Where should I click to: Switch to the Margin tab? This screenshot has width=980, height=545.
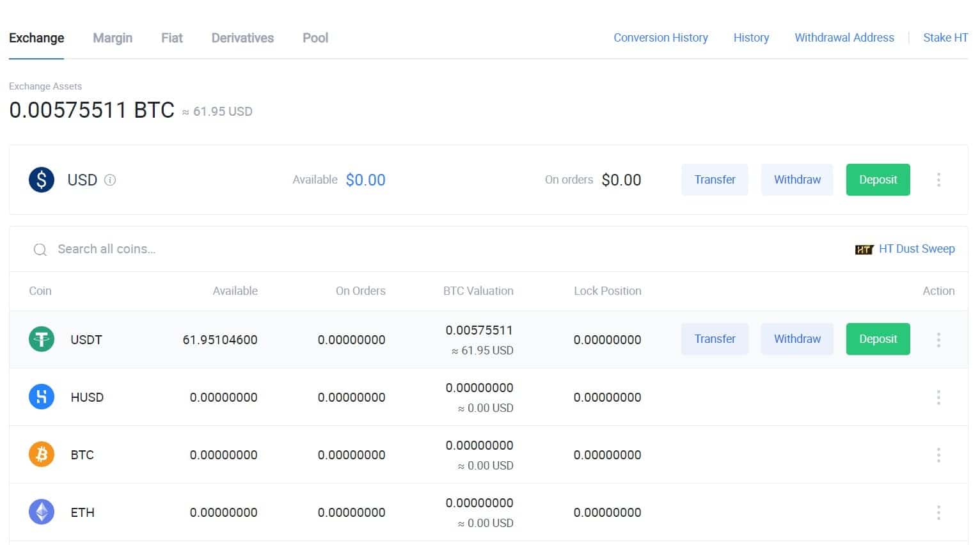(112, 38)
